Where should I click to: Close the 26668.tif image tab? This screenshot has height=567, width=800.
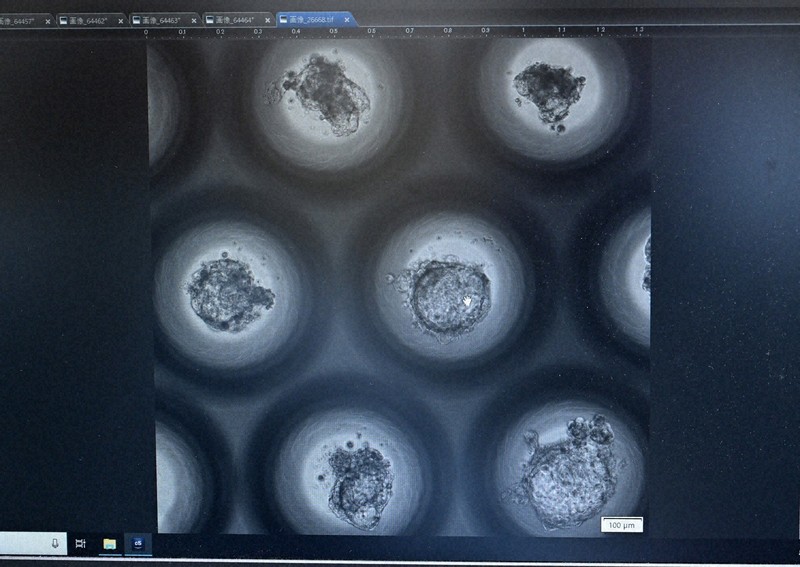[x=347, y=19]
